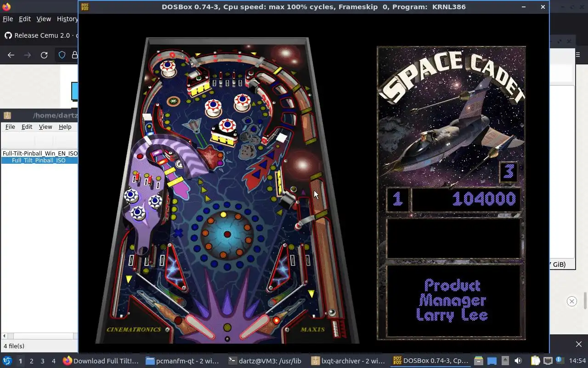588x368 pixels.
Task: Activate the Firefox 'Download Full Tilt!' taskbar entry
Action: click(101, 361)
